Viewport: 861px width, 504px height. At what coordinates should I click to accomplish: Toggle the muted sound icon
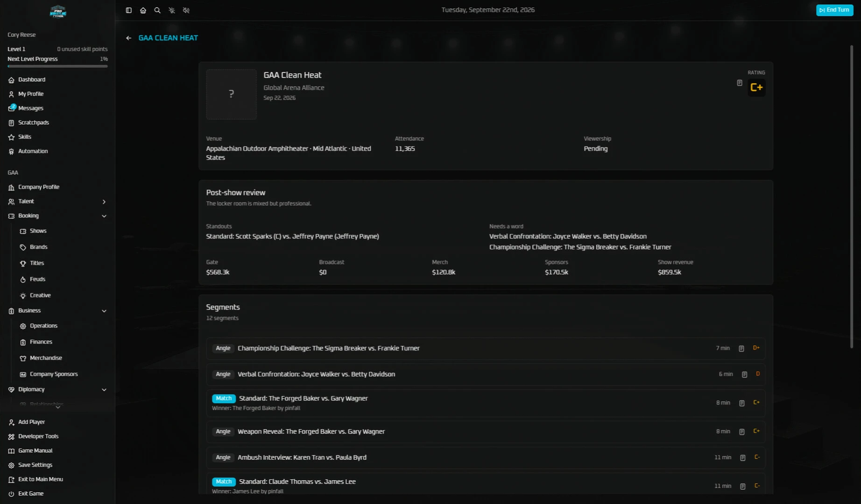coord(186,10)
